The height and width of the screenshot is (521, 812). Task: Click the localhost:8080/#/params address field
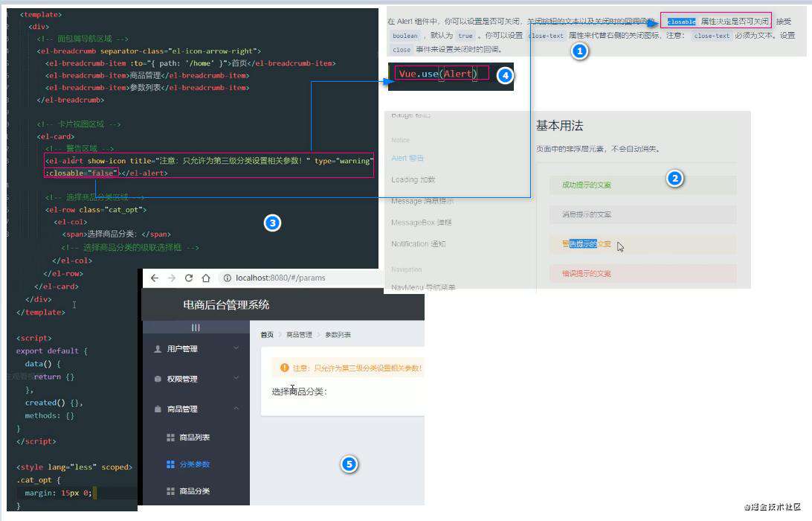280,278
